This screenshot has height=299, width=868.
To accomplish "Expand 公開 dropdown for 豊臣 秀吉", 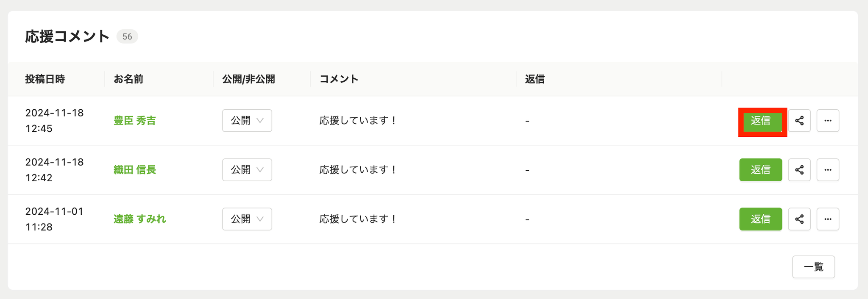I will pos(247,121).
